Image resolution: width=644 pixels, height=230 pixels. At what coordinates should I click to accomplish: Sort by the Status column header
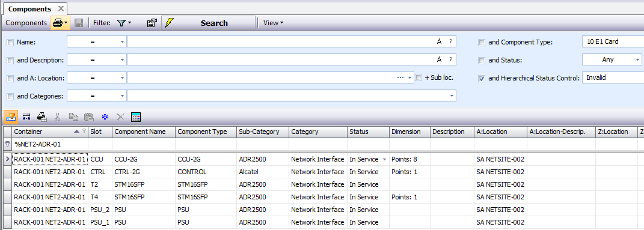[368, 132]
